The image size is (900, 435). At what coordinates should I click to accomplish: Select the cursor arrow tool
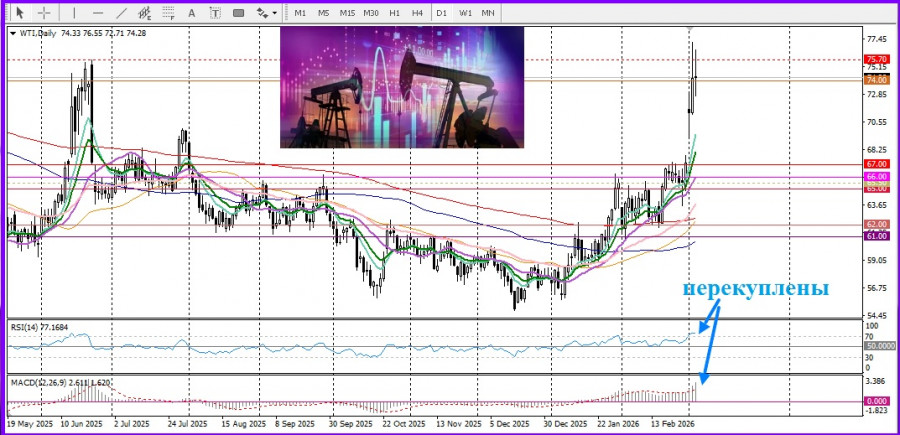pos(17,12)
